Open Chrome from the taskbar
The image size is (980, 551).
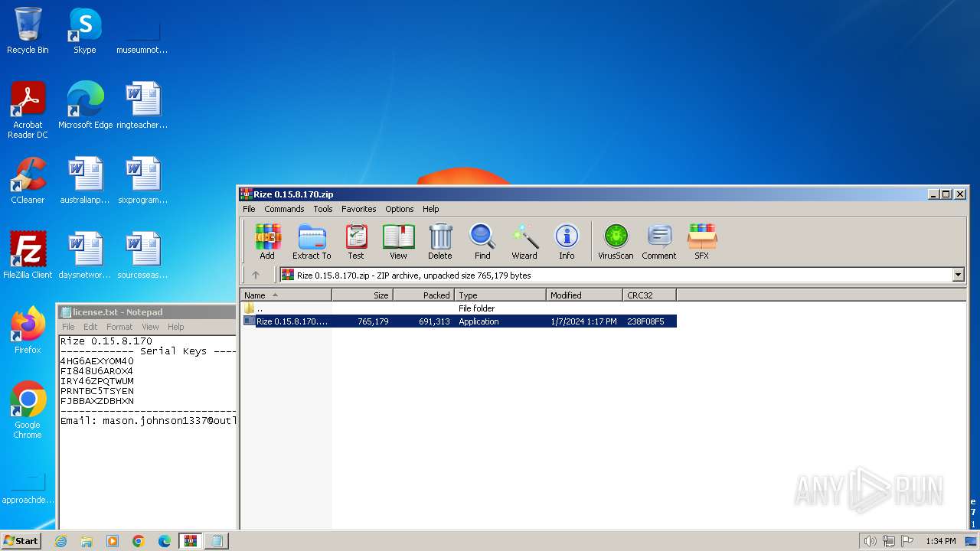pyautogui.click(x=139, y=541)
